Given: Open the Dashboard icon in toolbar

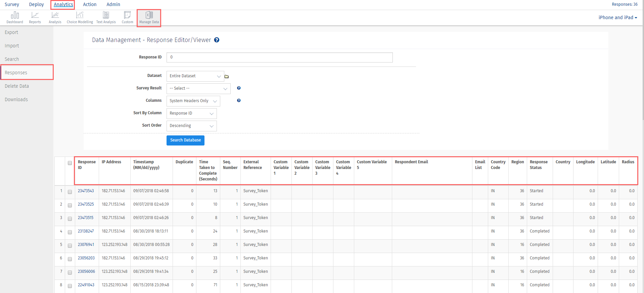Looking at the screenshot, I should pyautogui.click(x=15, y=17).
